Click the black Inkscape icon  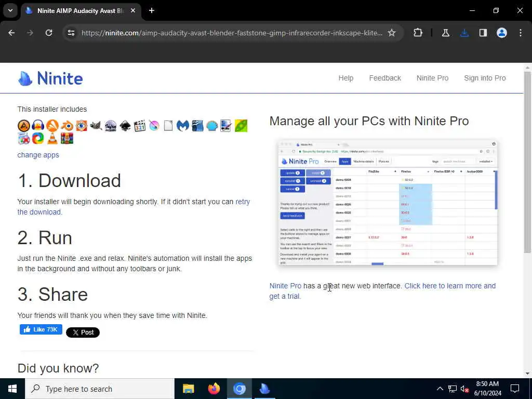click(x=125, y=126)
